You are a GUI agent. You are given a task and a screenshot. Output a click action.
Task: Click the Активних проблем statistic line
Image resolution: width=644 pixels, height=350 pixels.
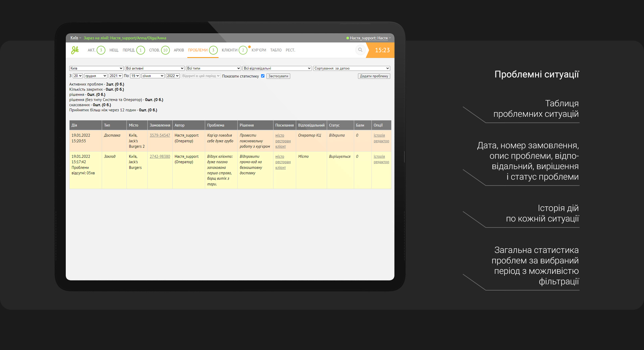(x=97, y=84)
